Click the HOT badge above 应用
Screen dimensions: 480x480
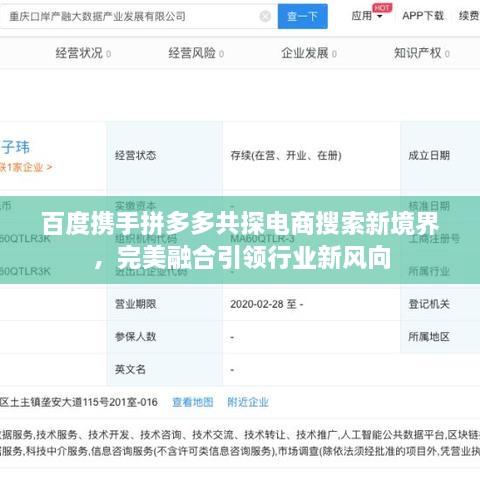pos(382,8)
